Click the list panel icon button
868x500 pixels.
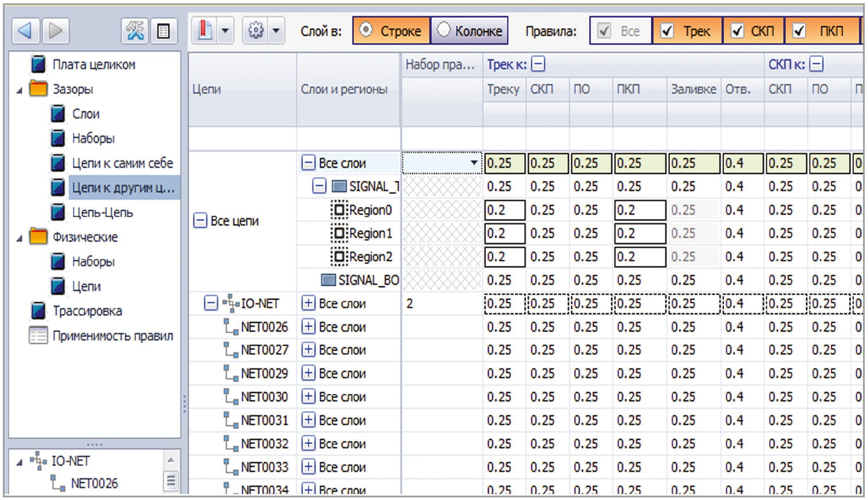164,31
